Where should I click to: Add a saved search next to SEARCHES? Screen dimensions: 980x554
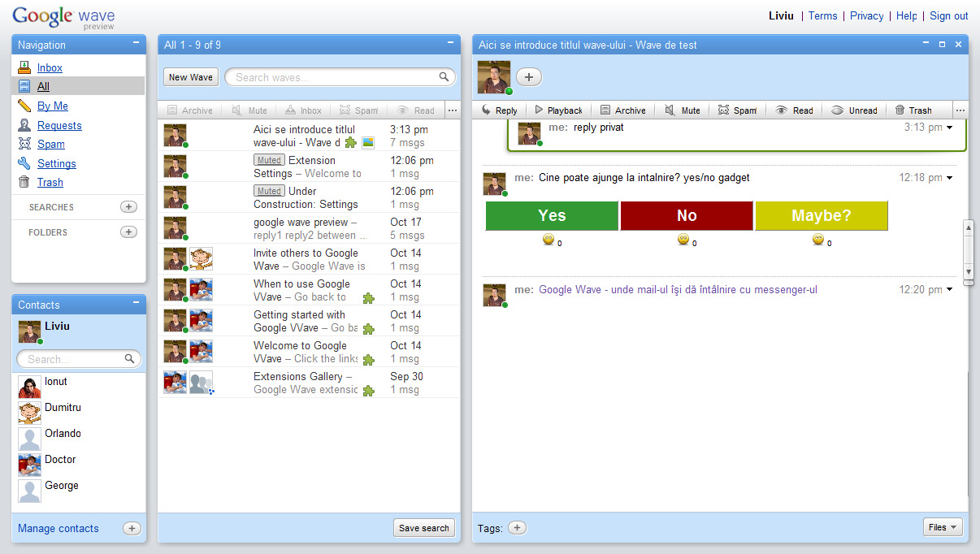click(x=128, y=207)
